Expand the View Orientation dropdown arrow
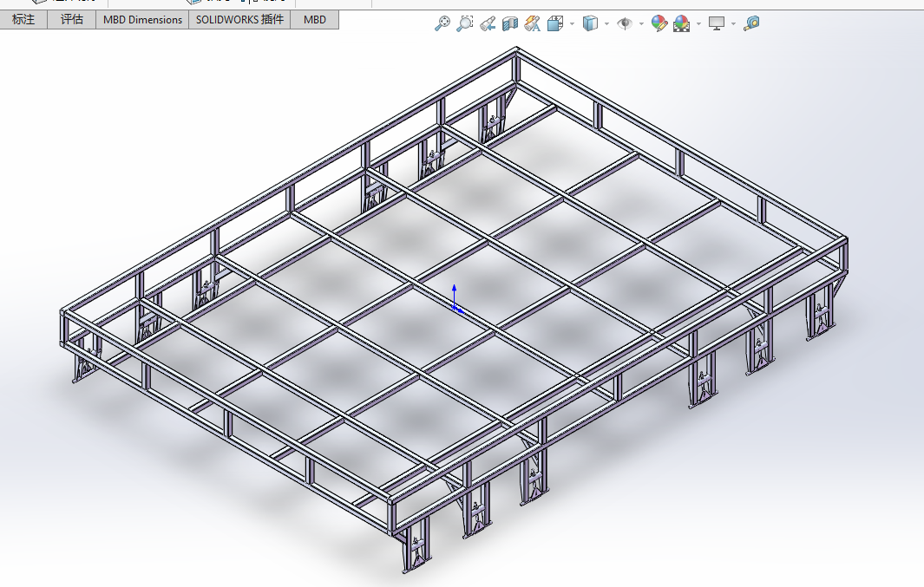Screen dimensions: 924x587 [x=572, y=24]
